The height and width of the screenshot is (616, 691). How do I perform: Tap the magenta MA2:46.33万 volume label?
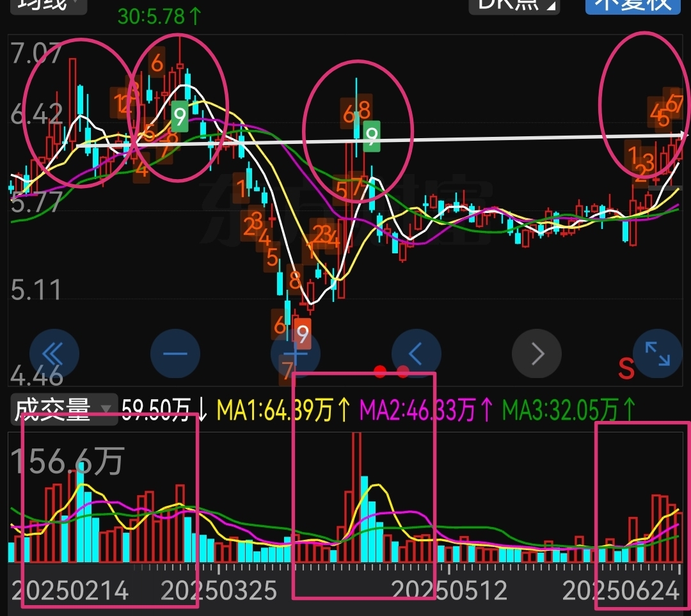click(x=426, y=410)
